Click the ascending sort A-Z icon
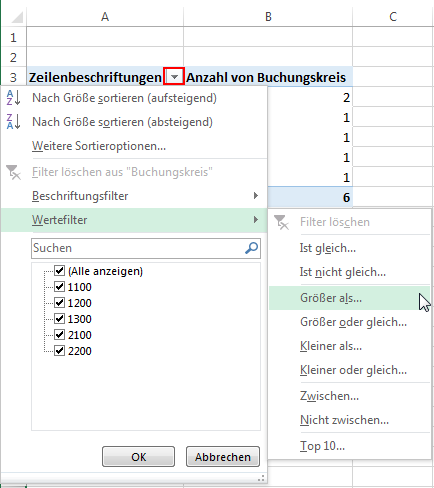Screen dimensions: 434x488 coord(13,98)
